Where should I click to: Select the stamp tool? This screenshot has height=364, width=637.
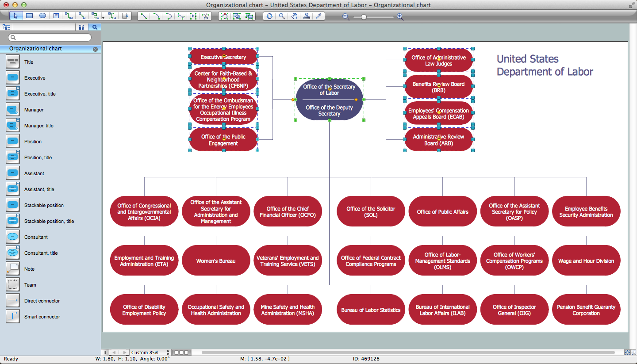(307, 16)
